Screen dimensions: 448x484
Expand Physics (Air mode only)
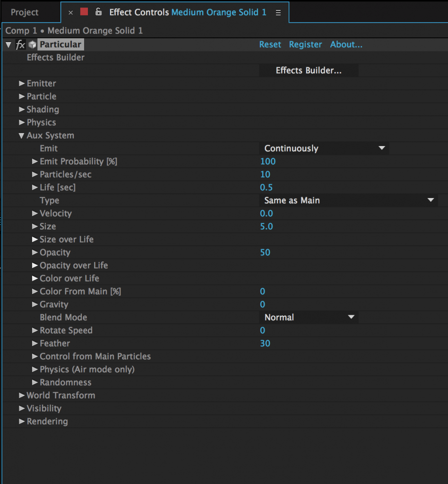coord(34,369)
